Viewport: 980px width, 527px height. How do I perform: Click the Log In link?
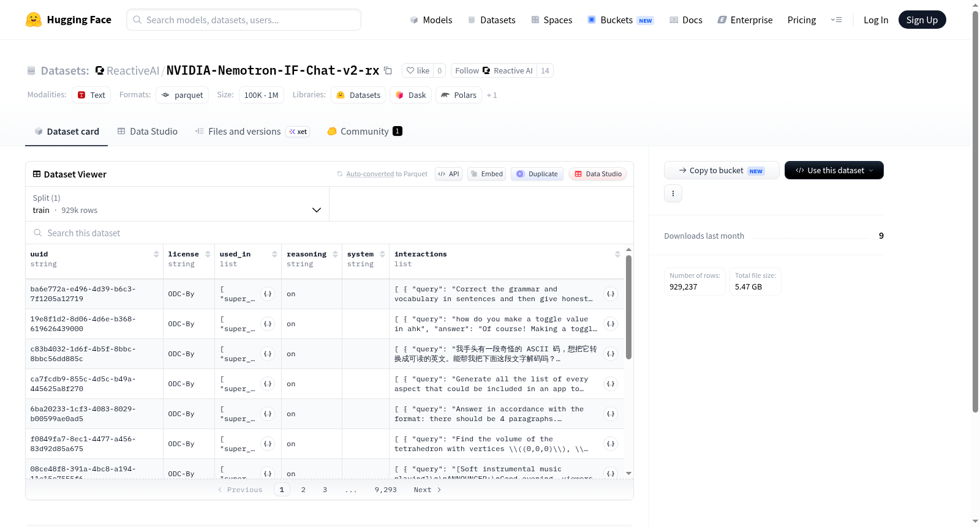pos(876,20)
